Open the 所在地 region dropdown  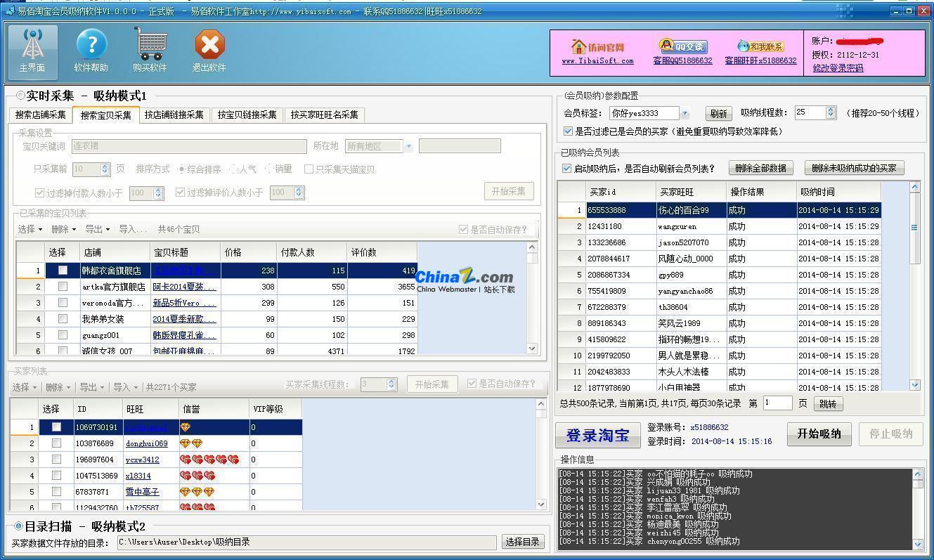coord(408,146)
